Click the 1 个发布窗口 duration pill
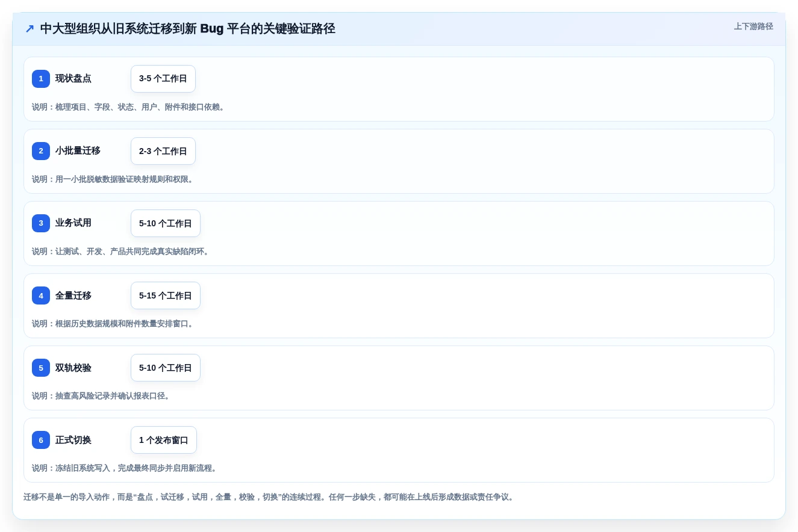This screenshot has width=798, height=532. pos(164,440)
